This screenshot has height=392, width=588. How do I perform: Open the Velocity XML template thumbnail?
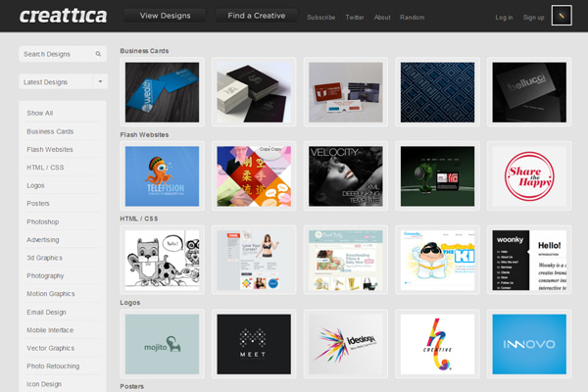coord(346,176)
